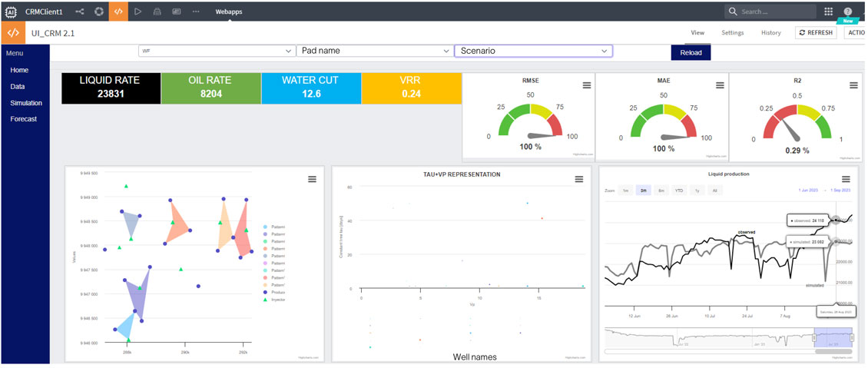Switch to the Settings tab
The image size is (868, 368).
click(x=732, y=33)
